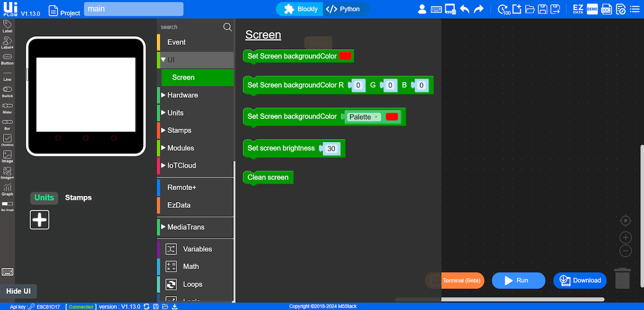Pick the Image widget icon

click(7, 157)
